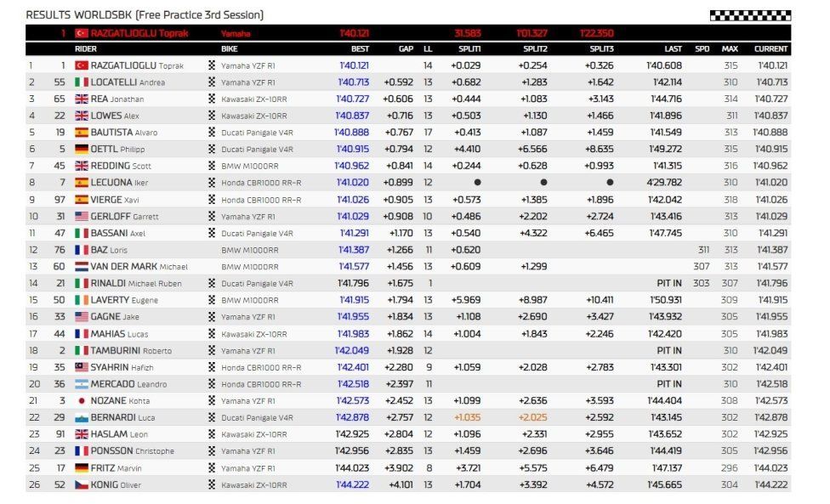Click rider number 55 for LOCATELLI

point(60,82)
